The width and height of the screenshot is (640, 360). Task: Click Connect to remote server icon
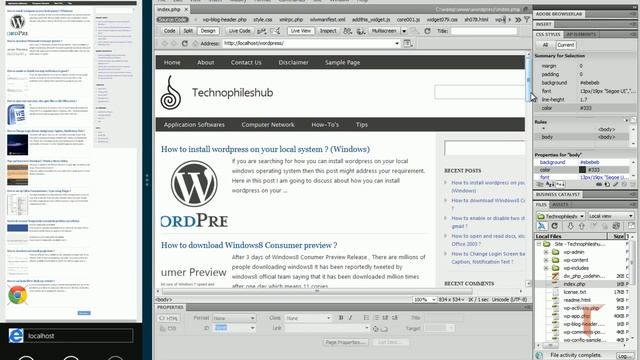[x=542, y=226]
